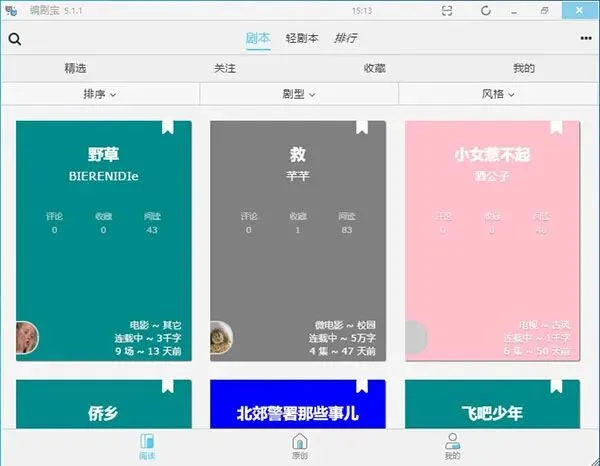Click '4 集 ~ 47 天前' text

click(x=342, y=351)
